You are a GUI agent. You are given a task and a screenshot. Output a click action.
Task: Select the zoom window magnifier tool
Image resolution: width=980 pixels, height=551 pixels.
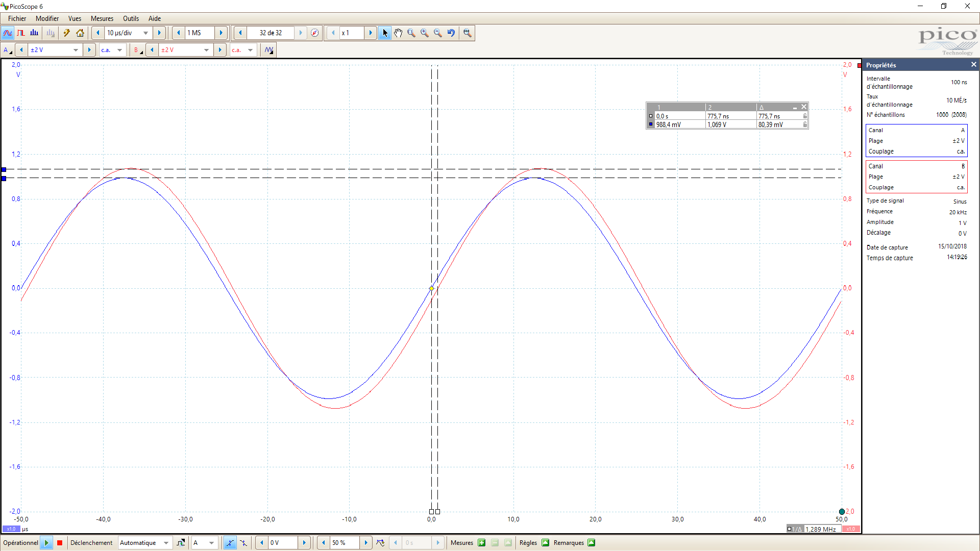tap(411, 33)
